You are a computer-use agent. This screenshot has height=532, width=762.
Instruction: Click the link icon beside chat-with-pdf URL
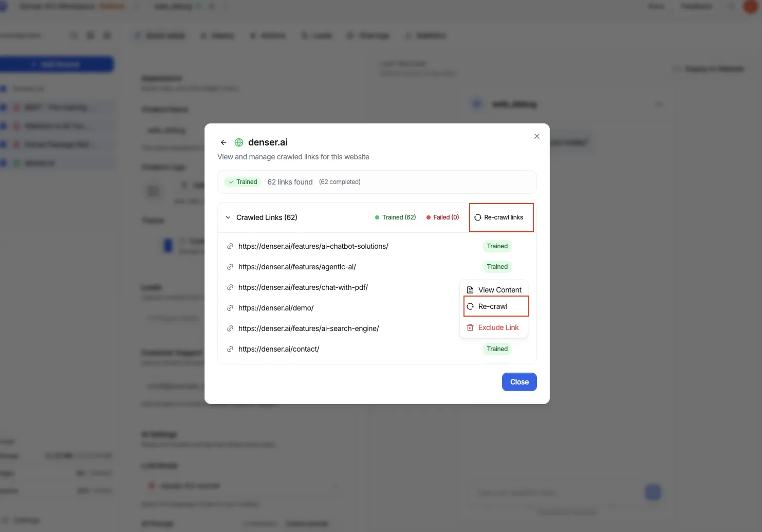(230, 287)
